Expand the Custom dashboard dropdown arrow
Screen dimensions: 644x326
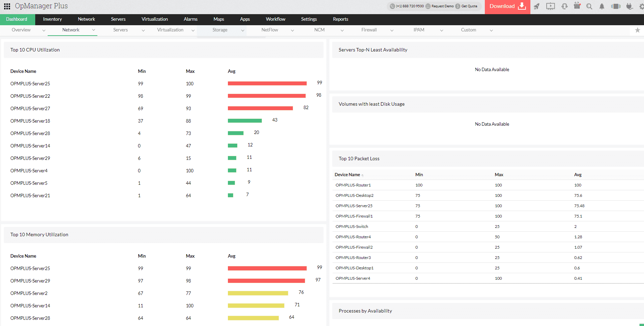(491, 30)
